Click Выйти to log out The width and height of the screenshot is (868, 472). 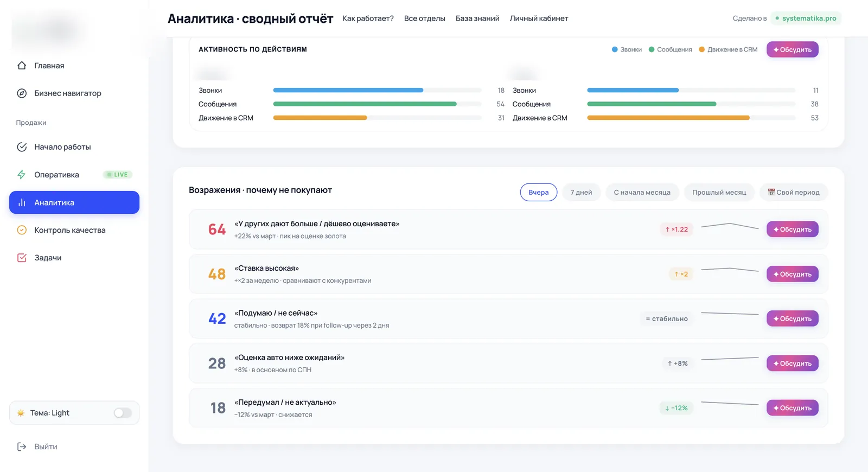coord(74,447)
